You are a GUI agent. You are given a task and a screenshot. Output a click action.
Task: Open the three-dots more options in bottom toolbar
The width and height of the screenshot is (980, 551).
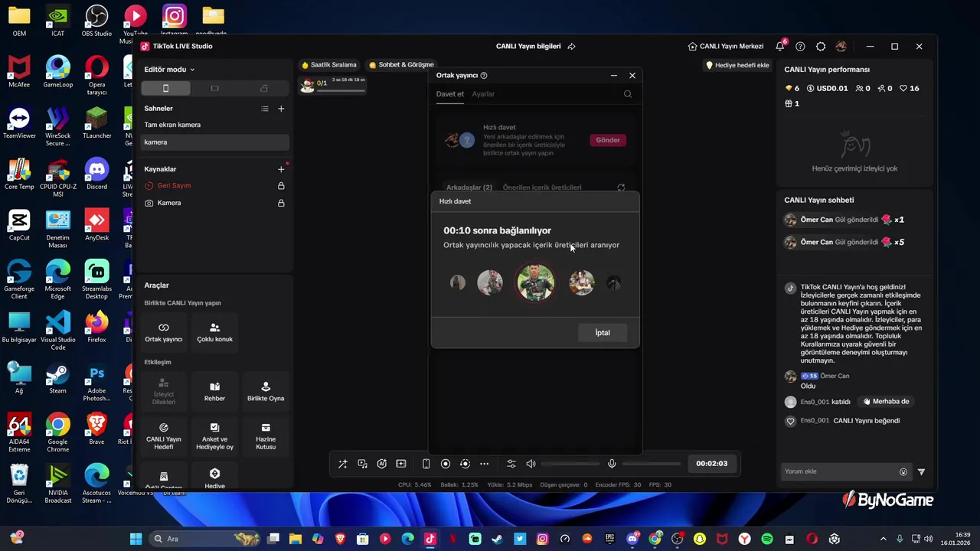(484, 464)
